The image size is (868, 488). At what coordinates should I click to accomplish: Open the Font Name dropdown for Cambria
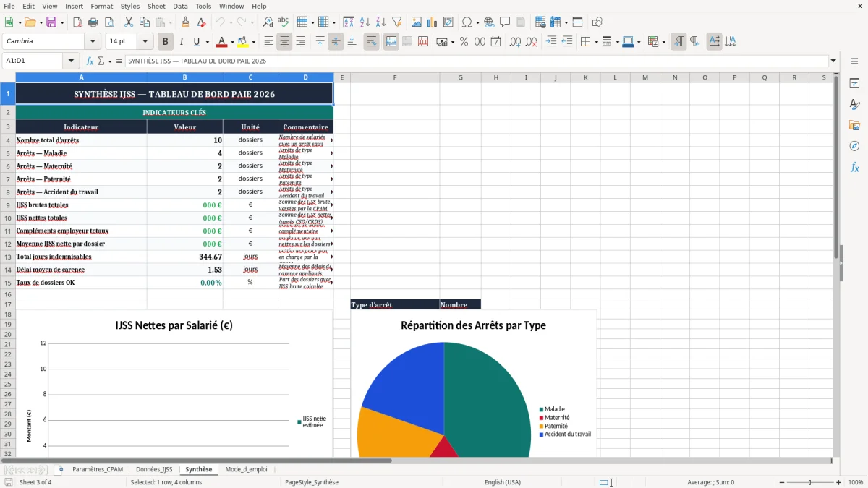[93, 42]
